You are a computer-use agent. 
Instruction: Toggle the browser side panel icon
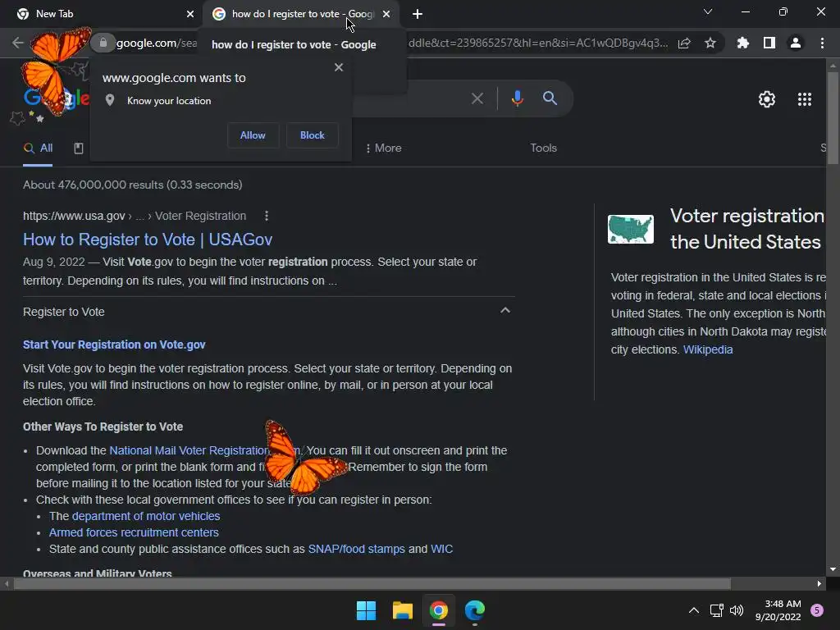point(769,43)
